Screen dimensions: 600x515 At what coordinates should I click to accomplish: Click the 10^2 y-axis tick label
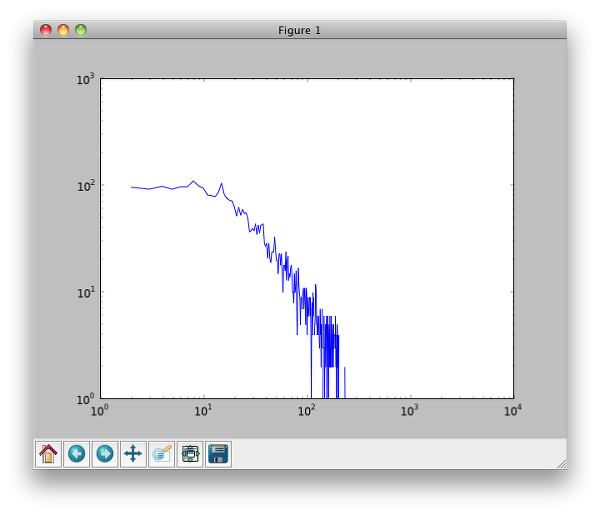(85, 186)
